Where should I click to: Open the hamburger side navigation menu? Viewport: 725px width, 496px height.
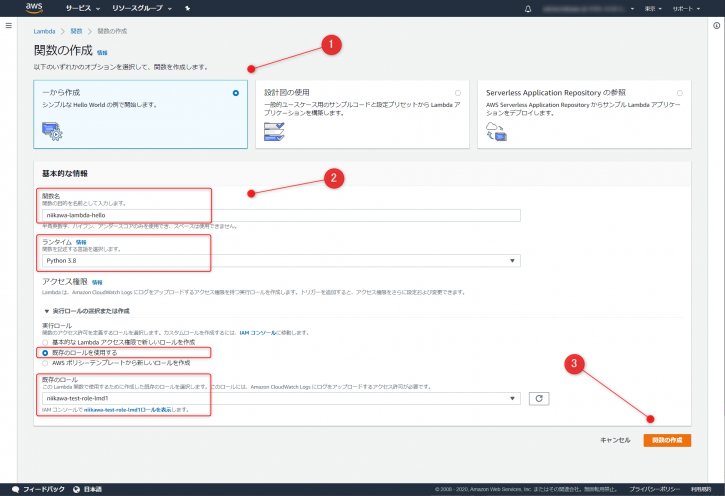click(8, 25)
